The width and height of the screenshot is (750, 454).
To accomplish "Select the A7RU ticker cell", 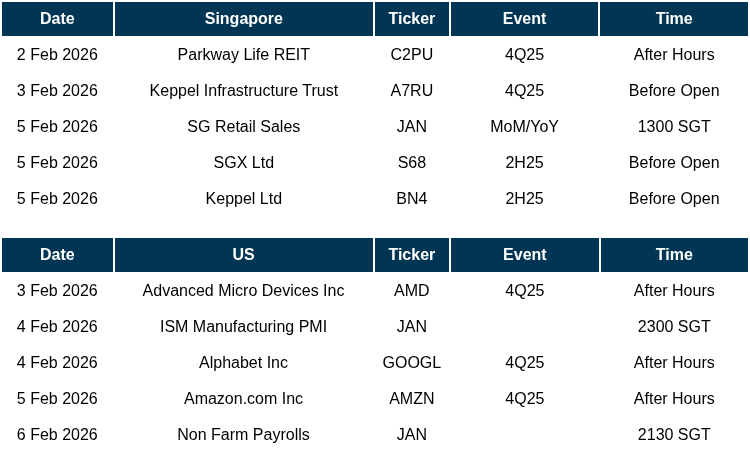I will tap(411, 91).
